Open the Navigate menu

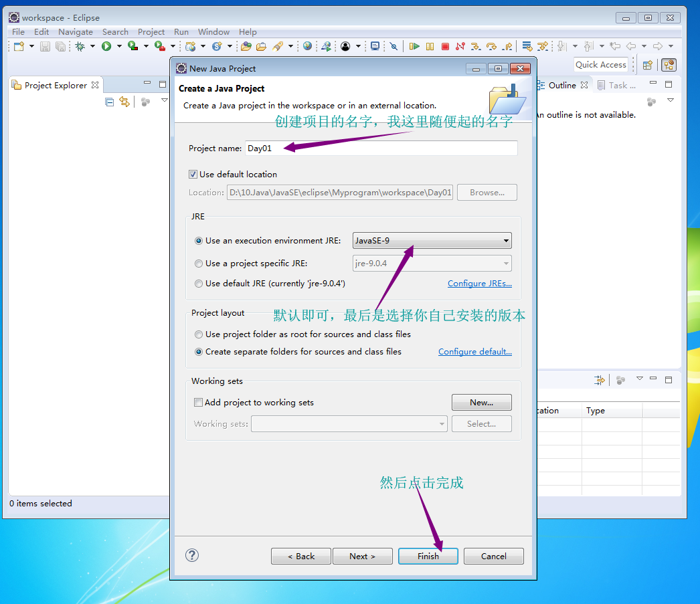76,32
